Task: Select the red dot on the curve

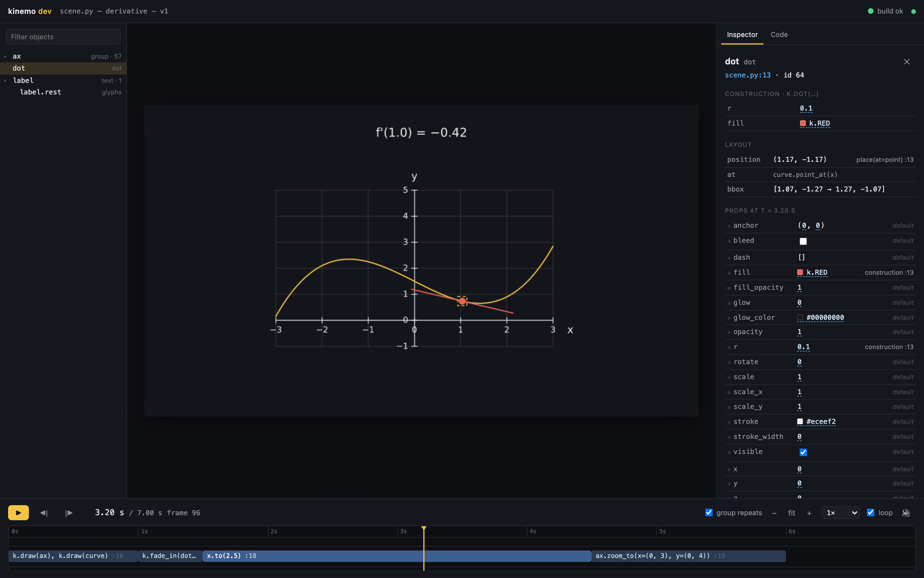Action: (462, 301)
